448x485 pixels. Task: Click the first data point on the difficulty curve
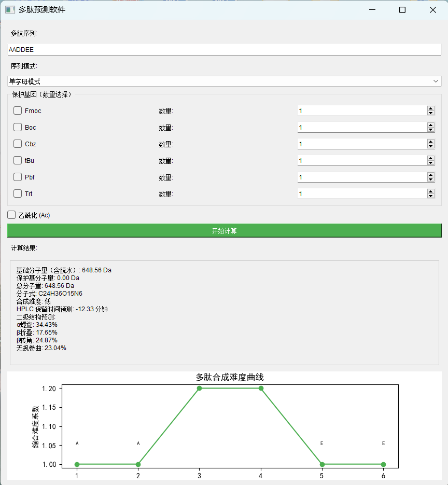(77, 464)
